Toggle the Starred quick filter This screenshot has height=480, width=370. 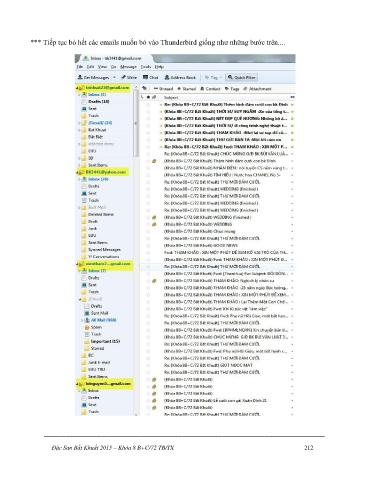(x=186, y=89)
